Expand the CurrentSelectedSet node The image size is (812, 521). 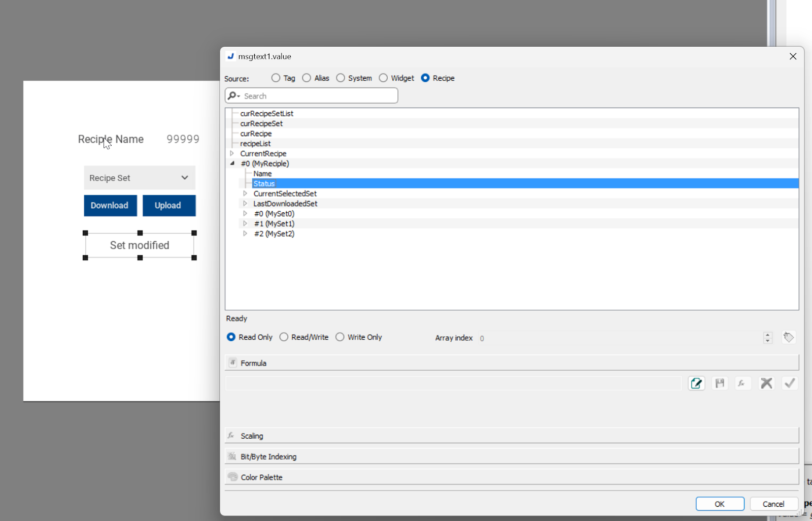(x=245, y=193)
